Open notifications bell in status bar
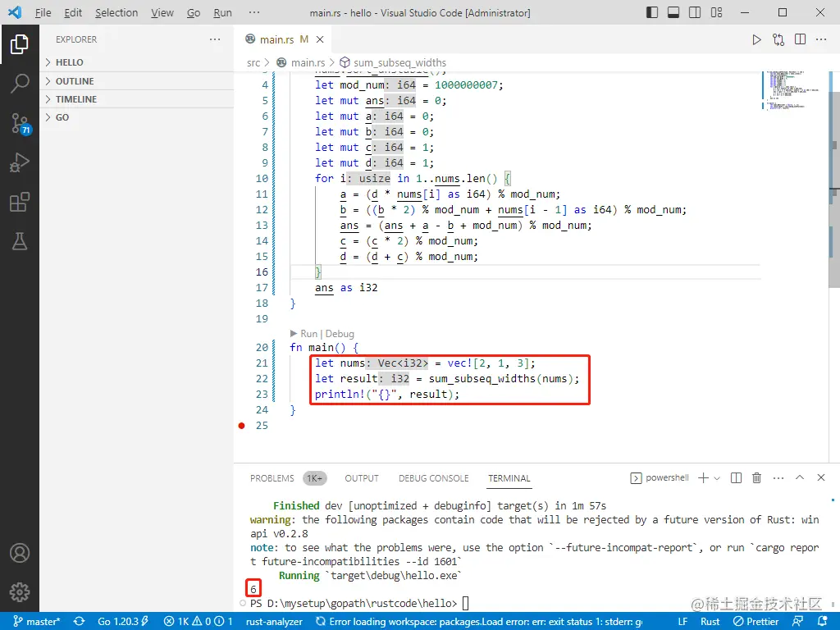 click(x=822, y=622)
